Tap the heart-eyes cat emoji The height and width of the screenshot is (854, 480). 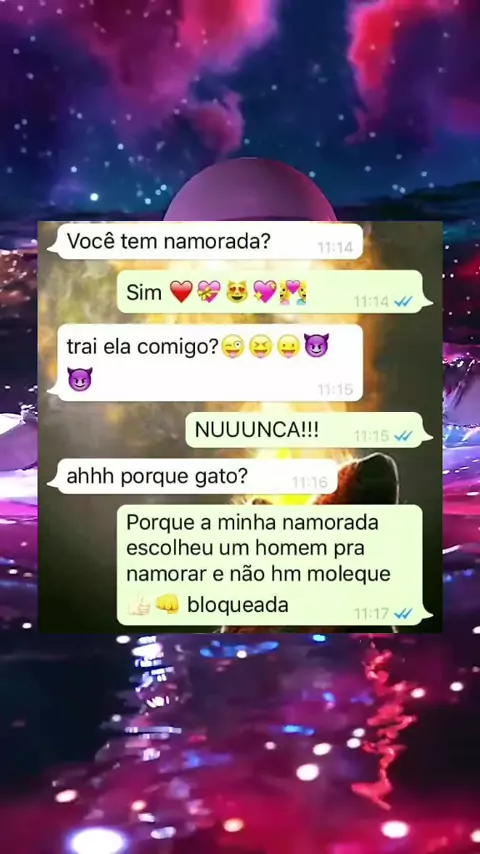pos(238,292)
